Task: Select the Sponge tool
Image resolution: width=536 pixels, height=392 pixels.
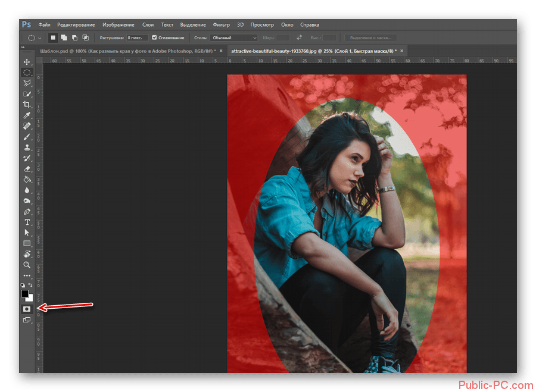Action: [27, 201]
